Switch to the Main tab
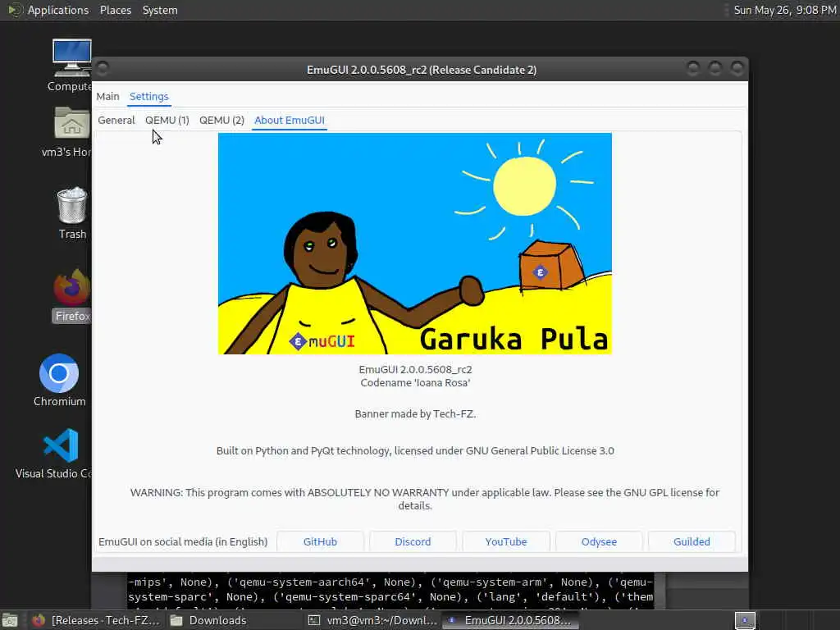 coord(107,97)
